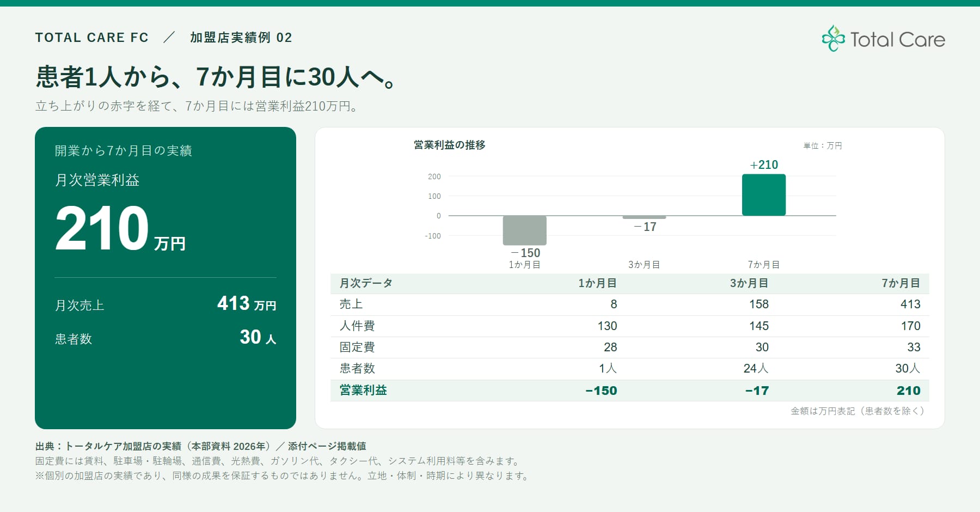Click the 営業利益 value 210 table cell
The width and height of the screenshot is (980, 512).
pos(909,391)
